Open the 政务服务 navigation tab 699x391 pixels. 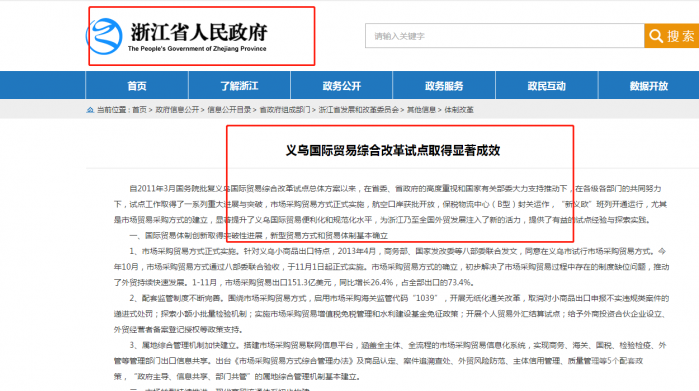tap(444, 86)
